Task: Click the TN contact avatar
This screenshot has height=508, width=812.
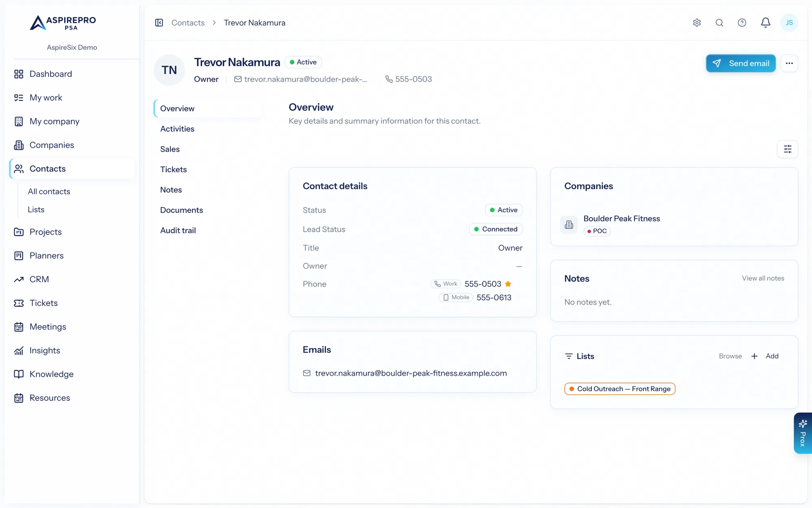Action: point(169,70)
